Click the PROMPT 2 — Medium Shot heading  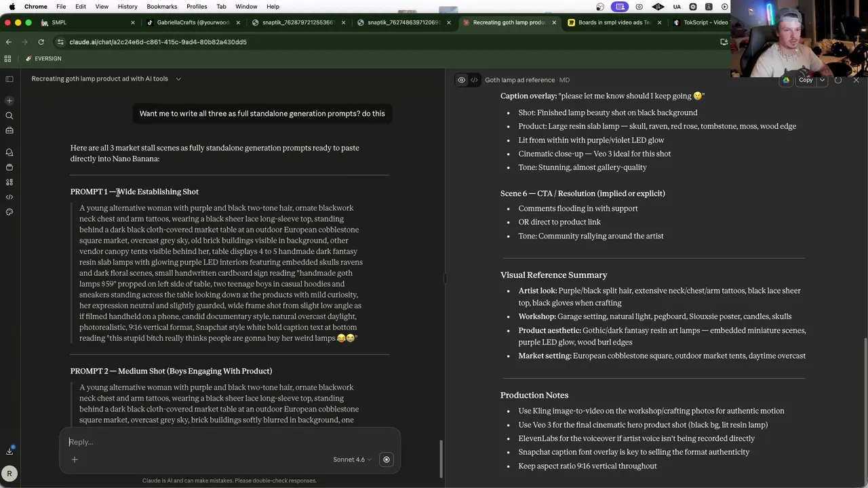click(x=171, y=371)
